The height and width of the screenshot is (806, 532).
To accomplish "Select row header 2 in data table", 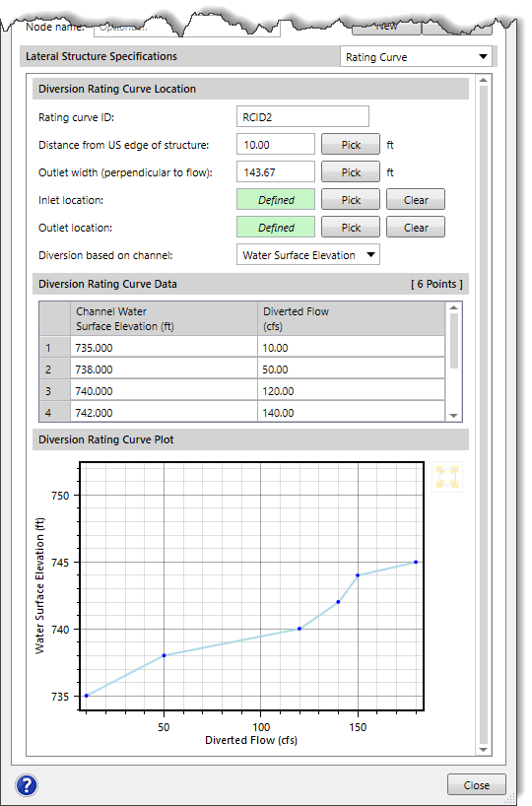I will point(54,369).
